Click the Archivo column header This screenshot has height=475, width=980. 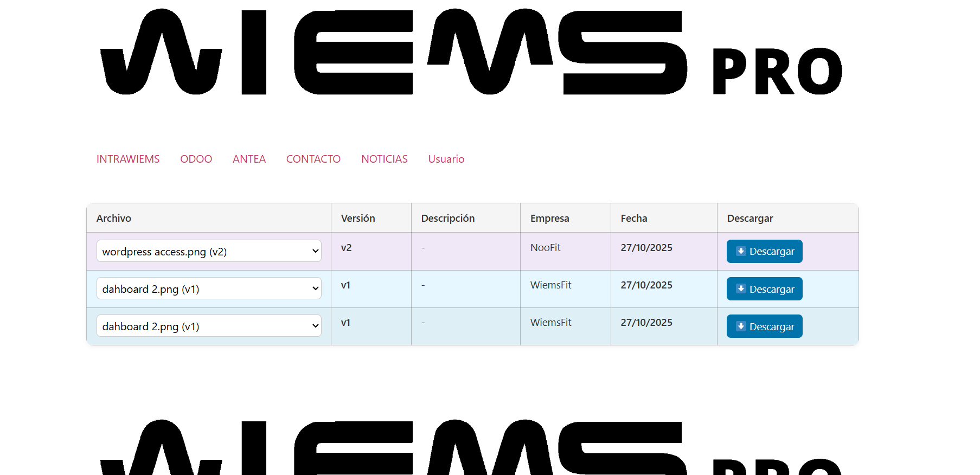pyautogui.click(x=114, y=218)
